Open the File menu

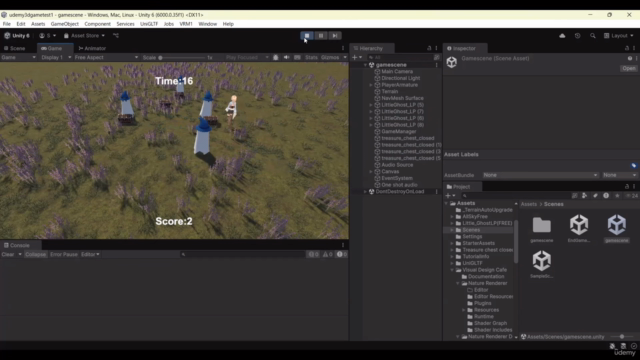point(7,24)
